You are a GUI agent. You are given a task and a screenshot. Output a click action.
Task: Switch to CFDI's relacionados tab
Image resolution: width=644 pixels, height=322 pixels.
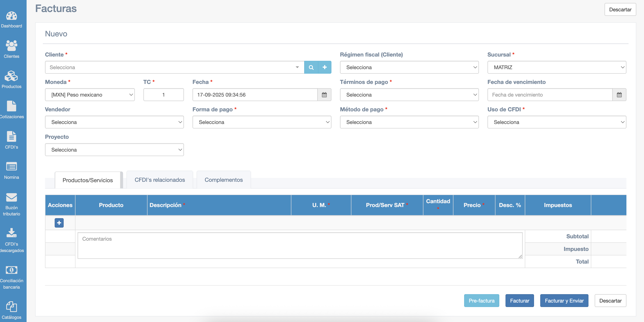159,180
